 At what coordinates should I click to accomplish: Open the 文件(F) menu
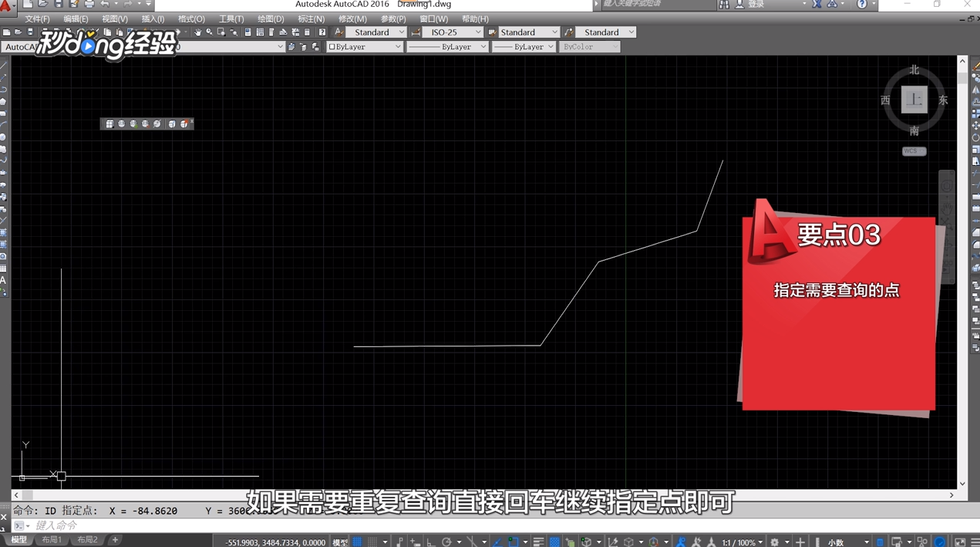[37, 19]
